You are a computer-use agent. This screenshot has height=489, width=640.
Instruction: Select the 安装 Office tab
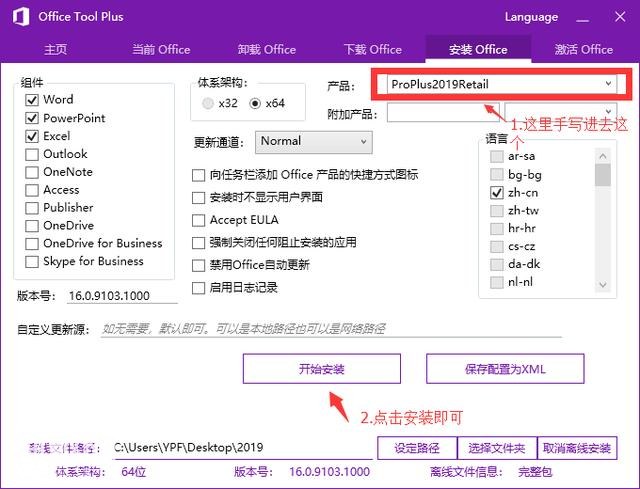478,49
